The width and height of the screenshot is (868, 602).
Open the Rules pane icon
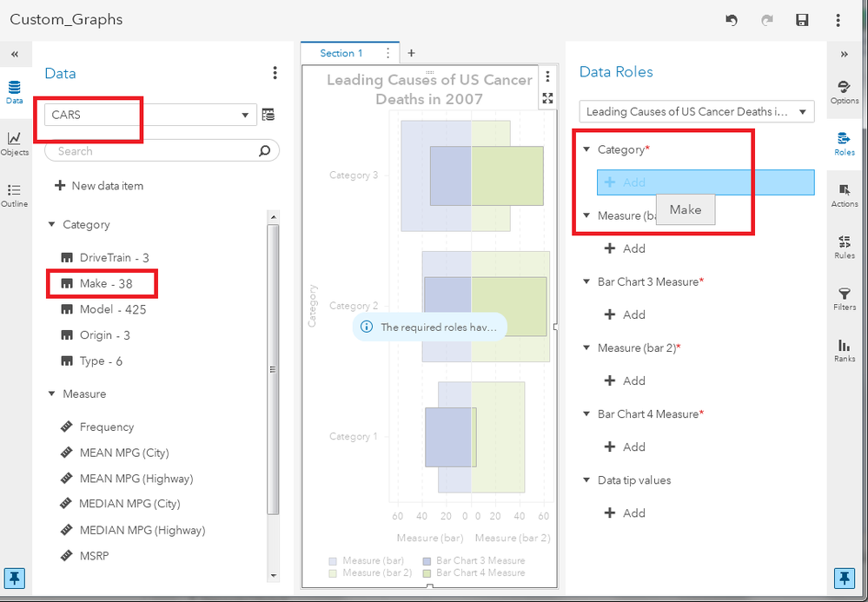pyautogui.click(x=844, y=246)
